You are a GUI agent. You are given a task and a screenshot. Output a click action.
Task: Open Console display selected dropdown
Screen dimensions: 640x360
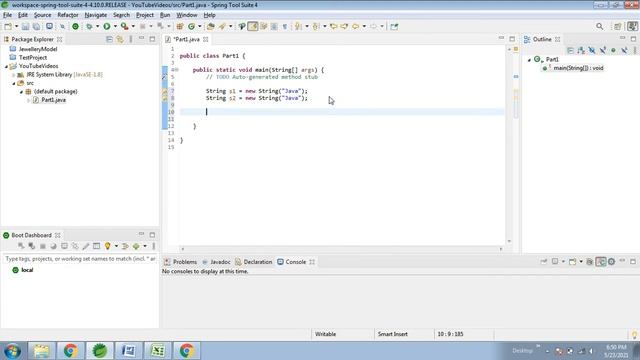tap(563, 262)
